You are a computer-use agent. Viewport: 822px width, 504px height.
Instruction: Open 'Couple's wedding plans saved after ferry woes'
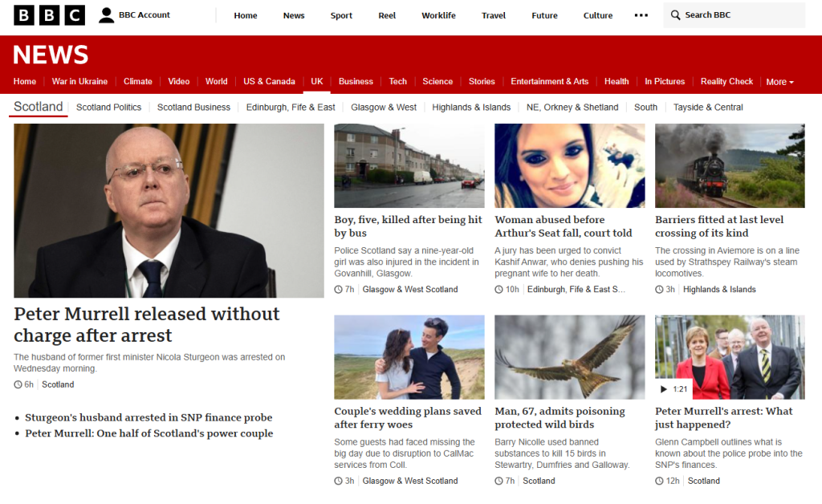408,417
